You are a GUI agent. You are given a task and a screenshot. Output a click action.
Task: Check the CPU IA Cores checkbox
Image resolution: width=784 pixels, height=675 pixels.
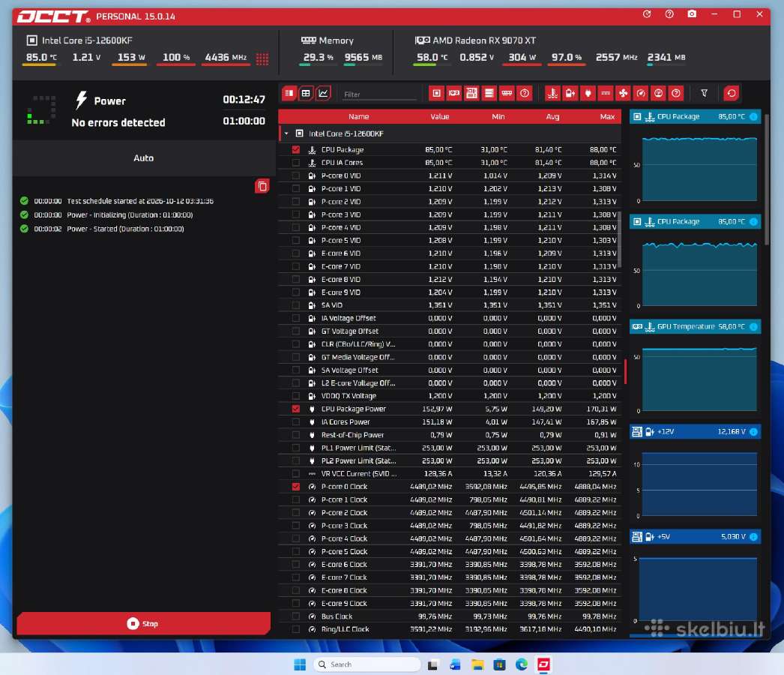coord(296,163)
